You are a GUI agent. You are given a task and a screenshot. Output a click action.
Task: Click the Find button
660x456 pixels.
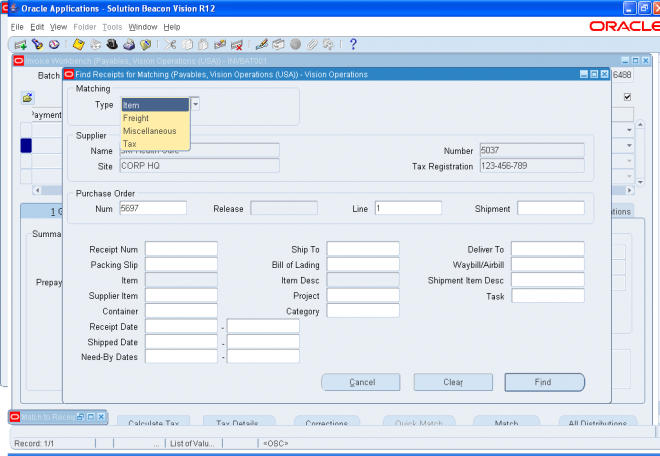pyautogui.click(x=545, y=382)
